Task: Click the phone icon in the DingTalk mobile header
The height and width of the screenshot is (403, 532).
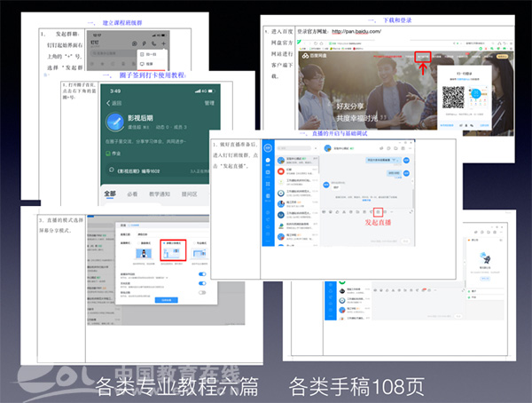Action: coord(153,43)
